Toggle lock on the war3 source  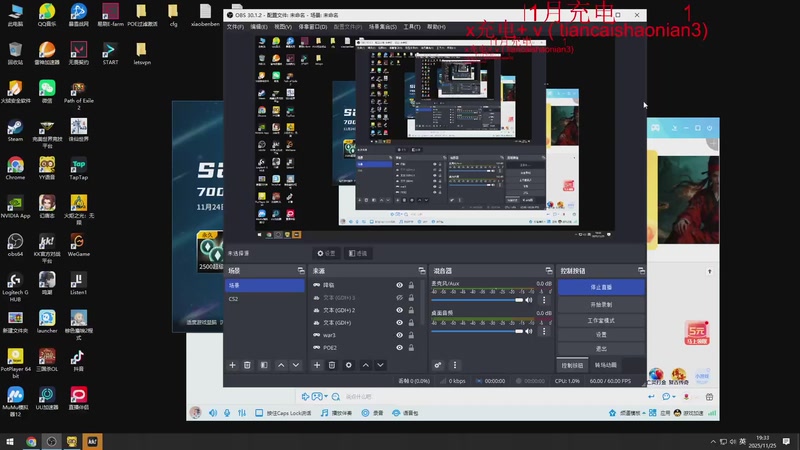411,335
